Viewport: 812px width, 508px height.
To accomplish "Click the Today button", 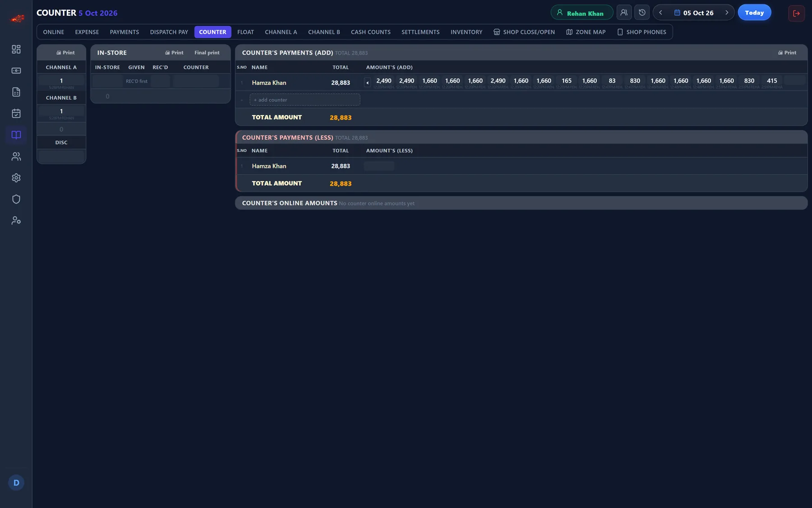I will 754,13.
